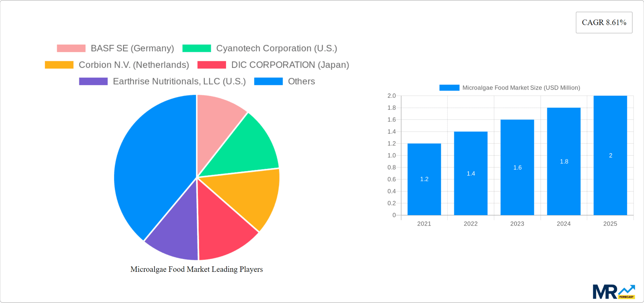Click the BASF SE legend color swatch
This screenshot has height=303, width=644.
(71, 48)
